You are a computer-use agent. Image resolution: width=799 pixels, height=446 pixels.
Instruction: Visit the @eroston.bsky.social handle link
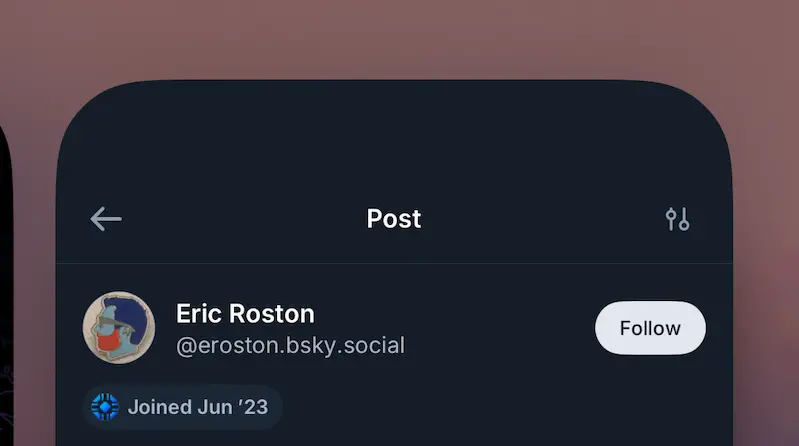pos(290,346)
